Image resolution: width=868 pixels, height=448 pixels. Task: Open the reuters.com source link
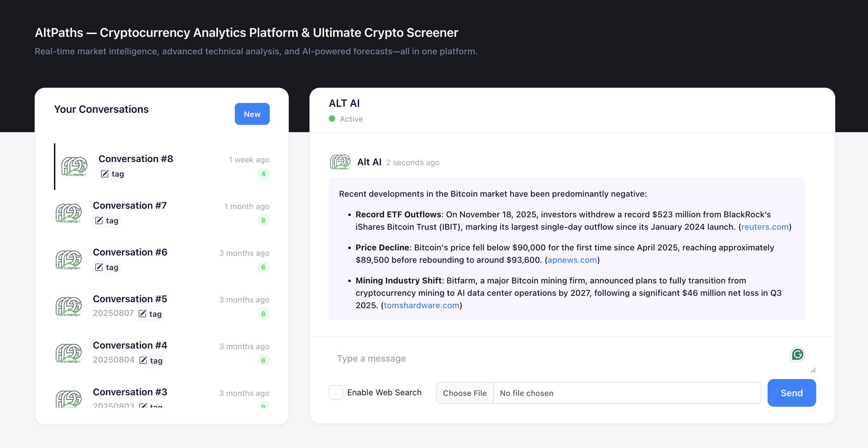(x=765, y=227)
